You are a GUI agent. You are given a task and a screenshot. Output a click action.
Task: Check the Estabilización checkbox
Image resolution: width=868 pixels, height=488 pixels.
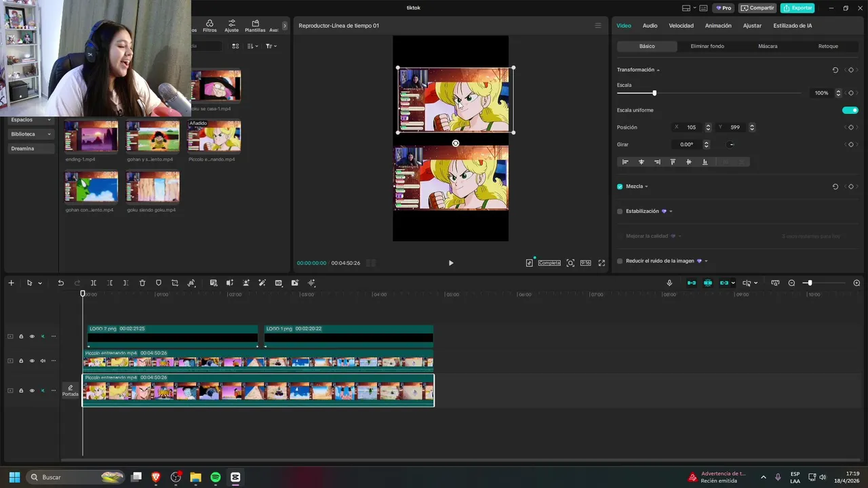620,211
